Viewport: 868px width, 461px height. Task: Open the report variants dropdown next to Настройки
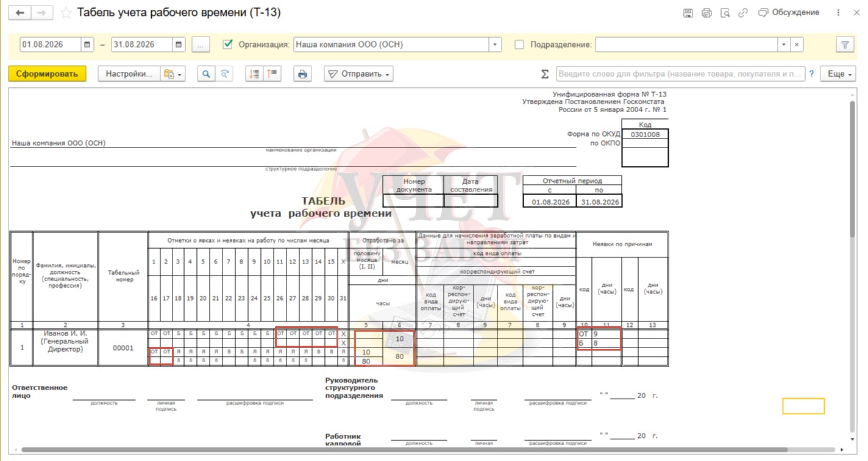173,74
